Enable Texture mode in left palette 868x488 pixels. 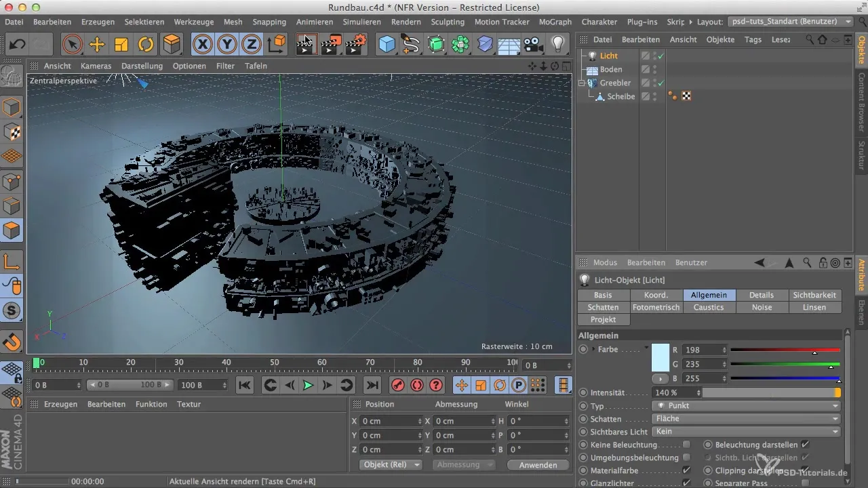pyautogui.click(x=12, y=131)
